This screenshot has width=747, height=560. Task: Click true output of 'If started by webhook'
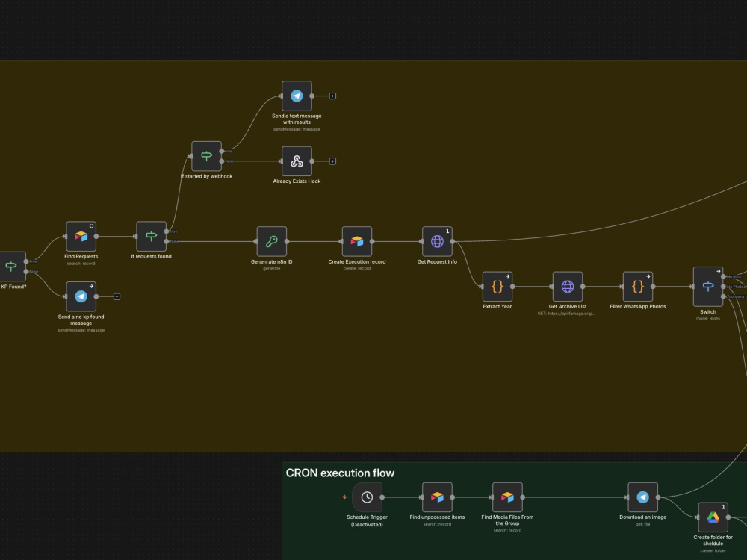(x=222, y=151)
